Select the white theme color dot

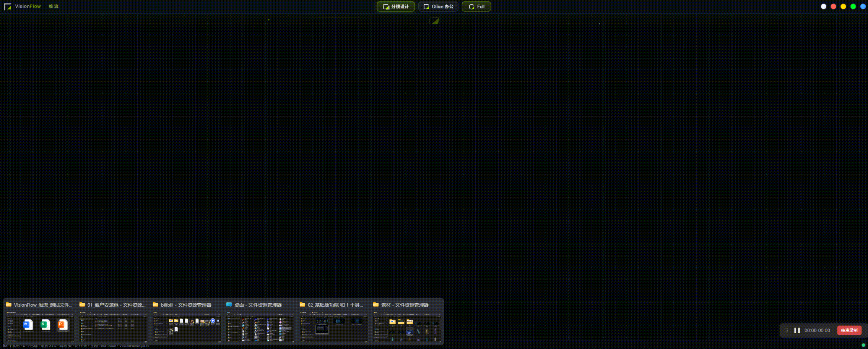click(x=824, y=6)
